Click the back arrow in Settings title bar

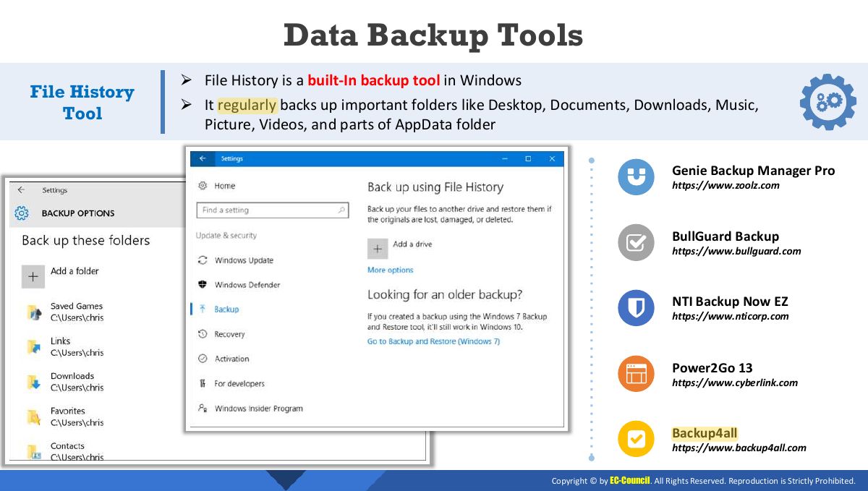pyautogui.click(x=203, y=158)
